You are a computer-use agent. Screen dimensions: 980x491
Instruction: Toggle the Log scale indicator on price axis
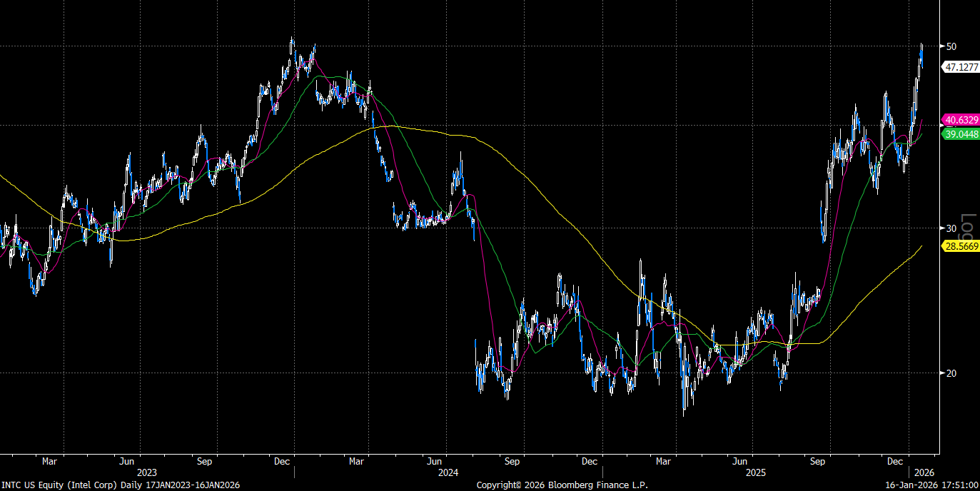(968, 227)
